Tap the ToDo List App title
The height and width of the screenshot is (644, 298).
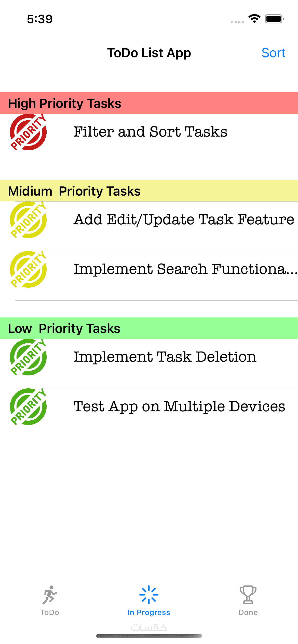pos(149,53)
